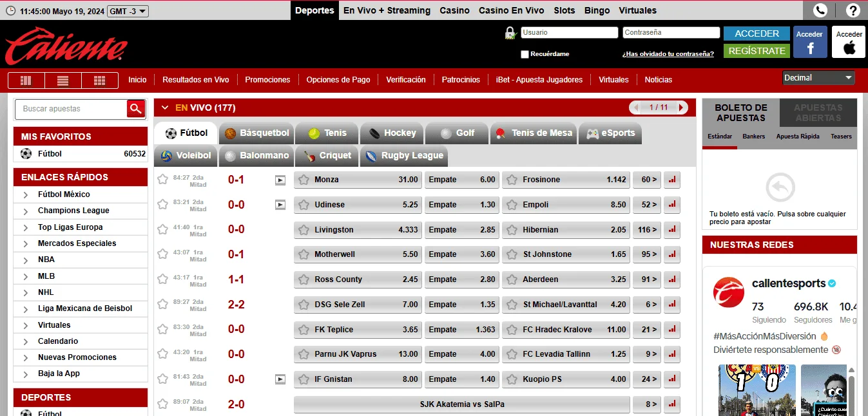868x416 pixels.
Task: Select the eSports tab
Action: (x=610, y=133)
